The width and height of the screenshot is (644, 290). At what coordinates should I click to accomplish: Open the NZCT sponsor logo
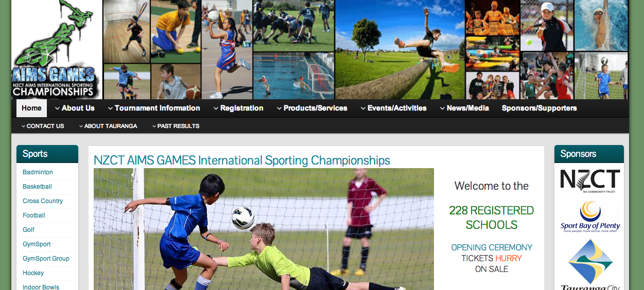[x=590, y=181]
